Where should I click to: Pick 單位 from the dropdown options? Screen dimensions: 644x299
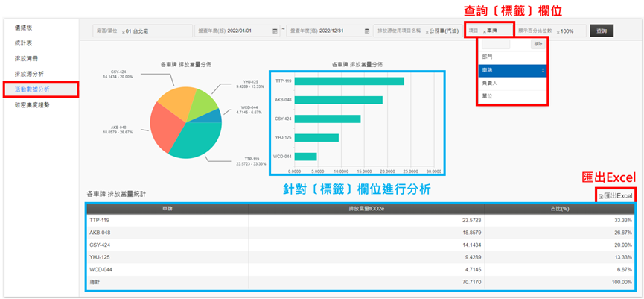[485, 95]
